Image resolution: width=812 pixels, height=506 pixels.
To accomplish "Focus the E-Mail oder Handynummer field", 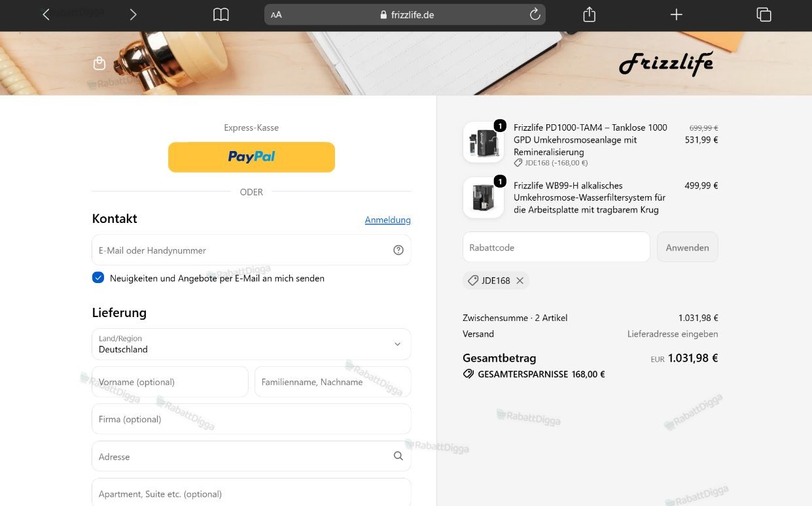I will point(251,250).
